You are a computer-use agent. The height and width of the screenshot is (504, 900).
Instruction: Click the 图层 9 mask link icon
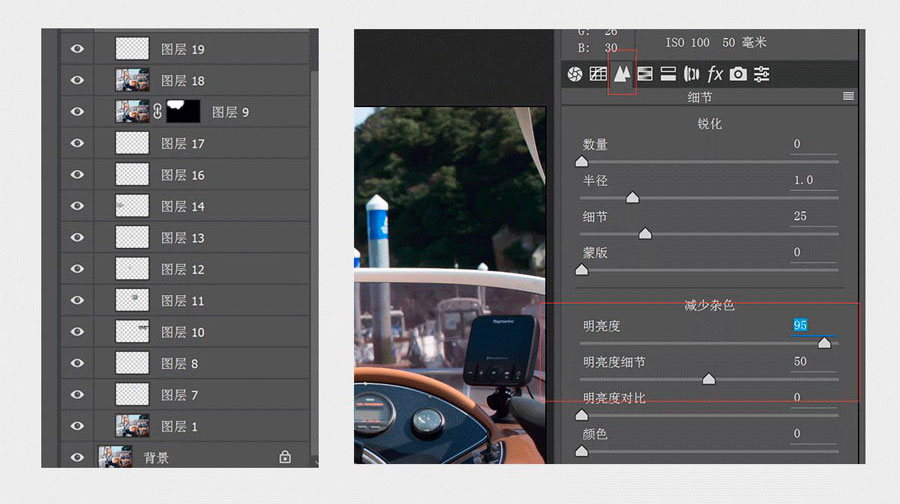coord(157,111)
